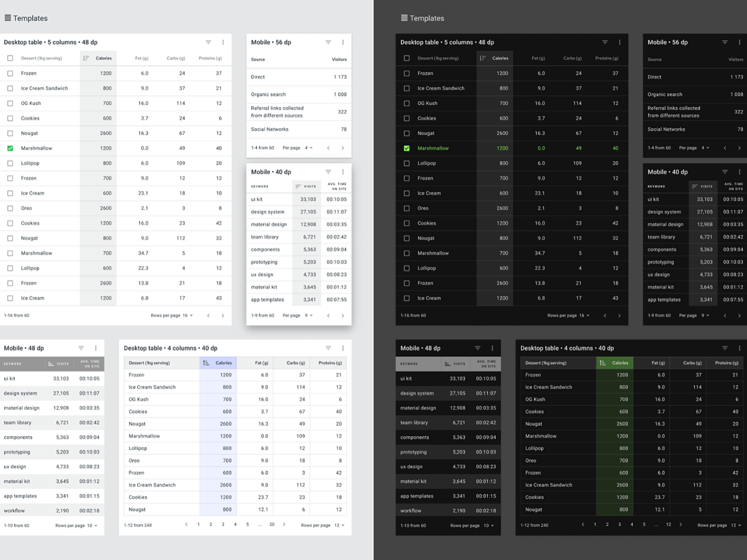Open the filter icon on the Mobile 40 dp card

(x=329, y=171)
